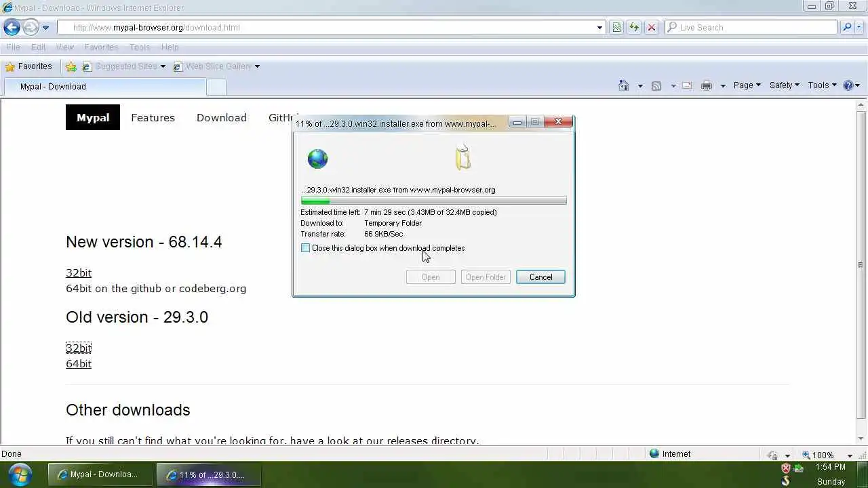Tick Close this dialog box when download completes
The width and height of the screenshot is (868, 488).
(305, 248)
